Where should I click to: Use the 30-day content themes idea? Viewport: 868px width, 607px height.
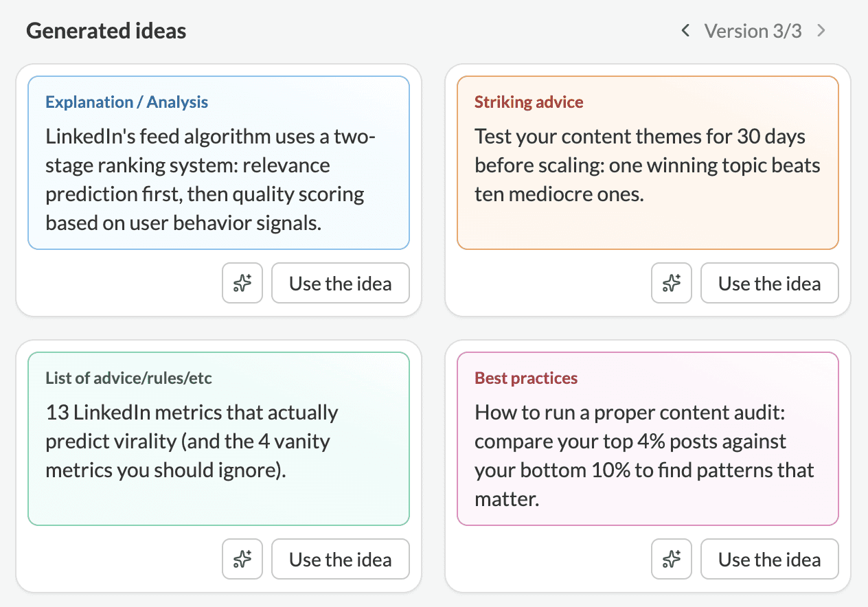pyautogui.click(x=769, y=283)
